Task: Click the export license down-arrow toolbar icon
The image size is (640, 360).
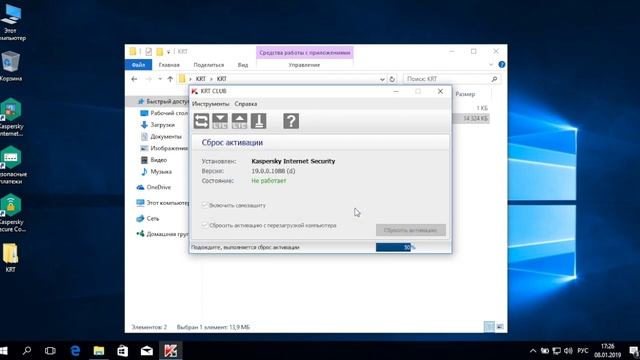Action: [x=220, y=121]
